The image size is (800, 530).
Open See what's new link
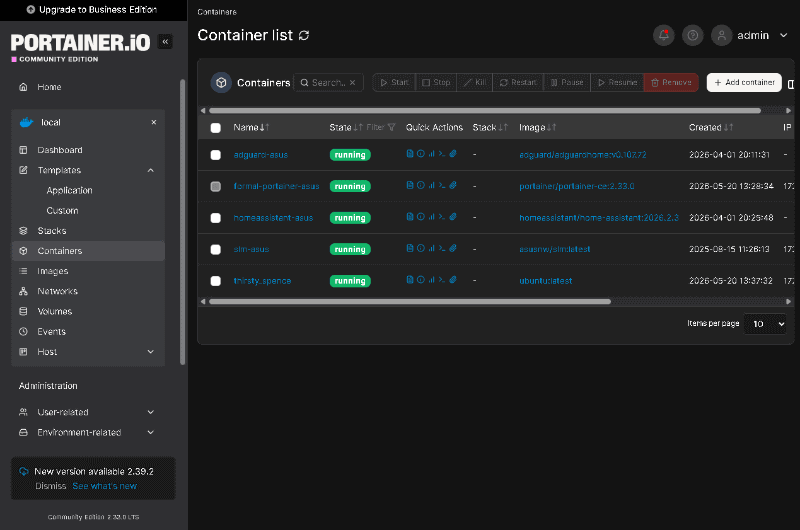105,486
